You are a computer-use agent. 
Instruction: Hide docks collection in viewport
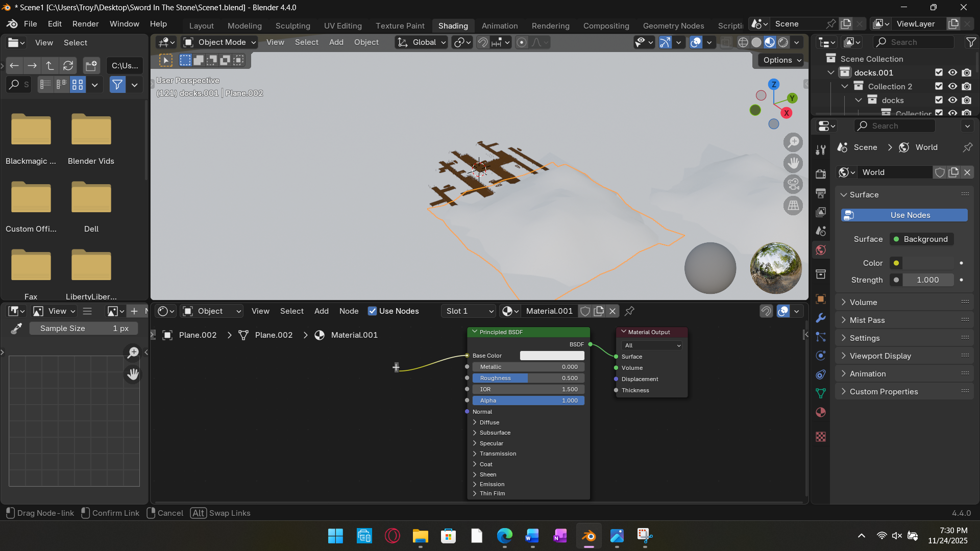coord(952,100)
